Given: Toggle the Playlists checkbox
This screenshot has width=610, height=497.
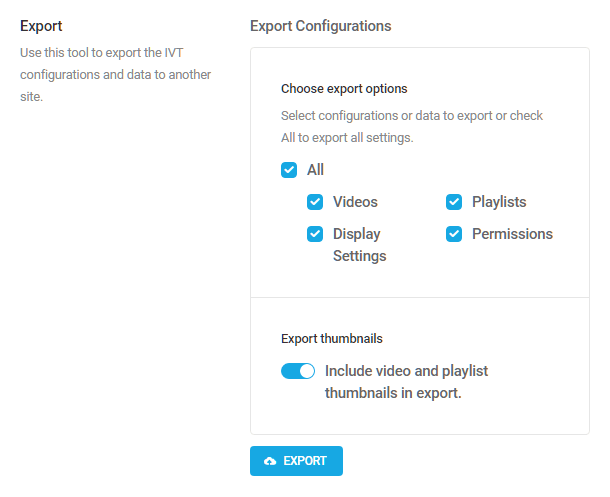Looking at the screenshot, I should [x=454, y=202].
